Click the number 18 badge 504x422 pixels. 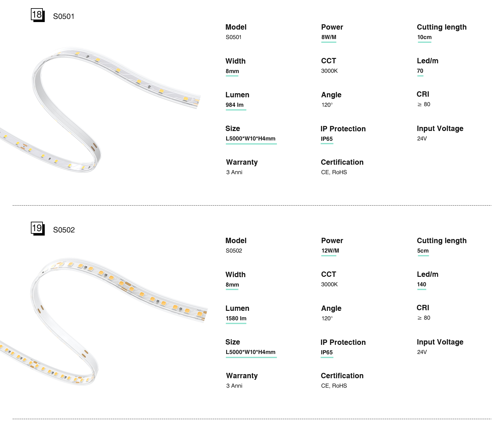coord(37,15)
